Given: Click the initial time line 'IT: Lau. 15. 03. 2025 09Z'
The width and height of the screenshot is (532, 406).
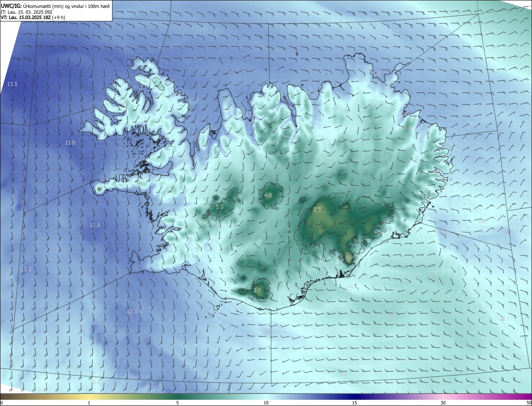Looking at the screenshot, I should coord(27,12).
